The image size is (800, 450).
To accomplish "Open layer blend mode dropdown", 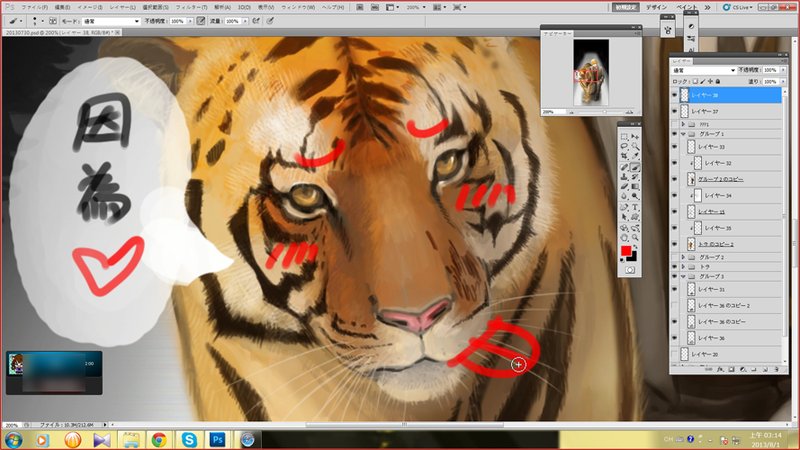I will click(x=704, y=70).
